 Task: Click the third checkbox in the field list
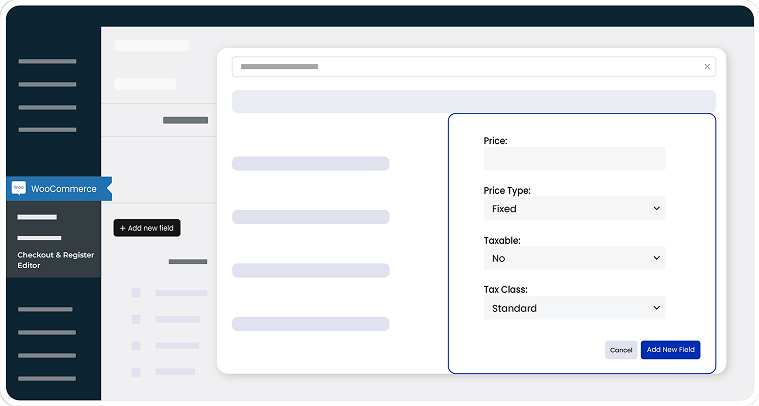136,345
